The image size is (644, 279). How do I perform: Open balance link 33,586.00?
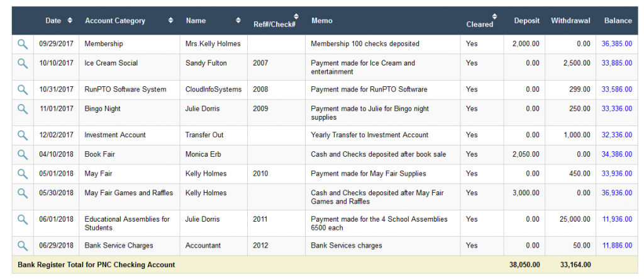(616, 89)
